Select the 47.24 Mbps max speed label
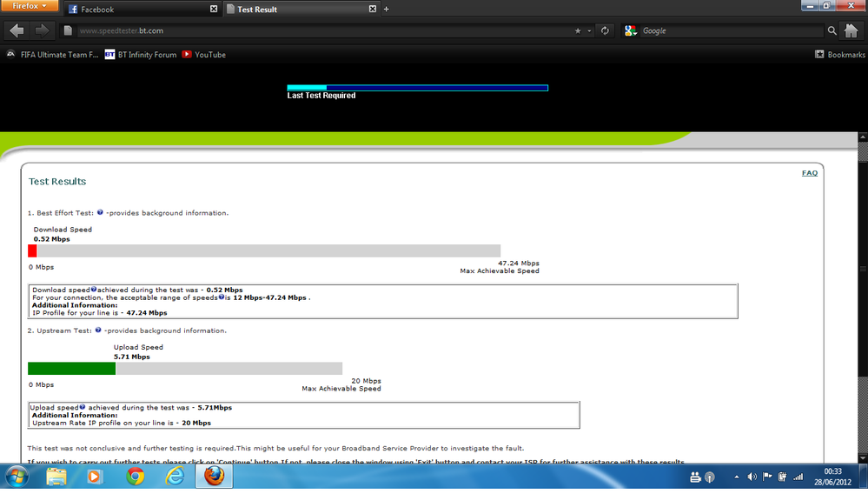 [518, 263]
